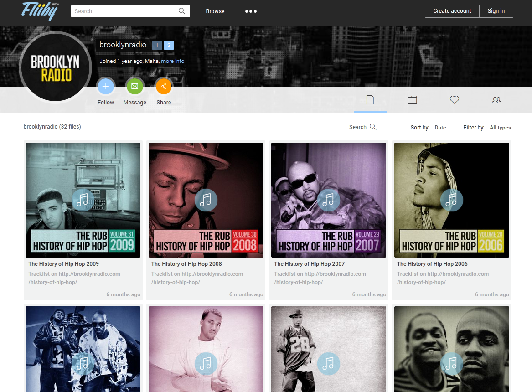
Task: Click music note icon on History of Hip Hop 2007
Action: 328,200
